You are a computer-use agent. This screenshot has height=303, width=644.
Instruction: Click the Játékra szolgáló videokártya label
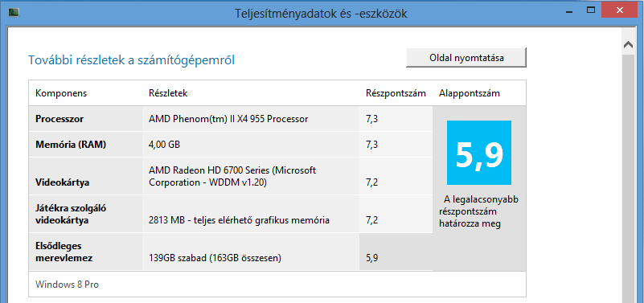(71, 215)
